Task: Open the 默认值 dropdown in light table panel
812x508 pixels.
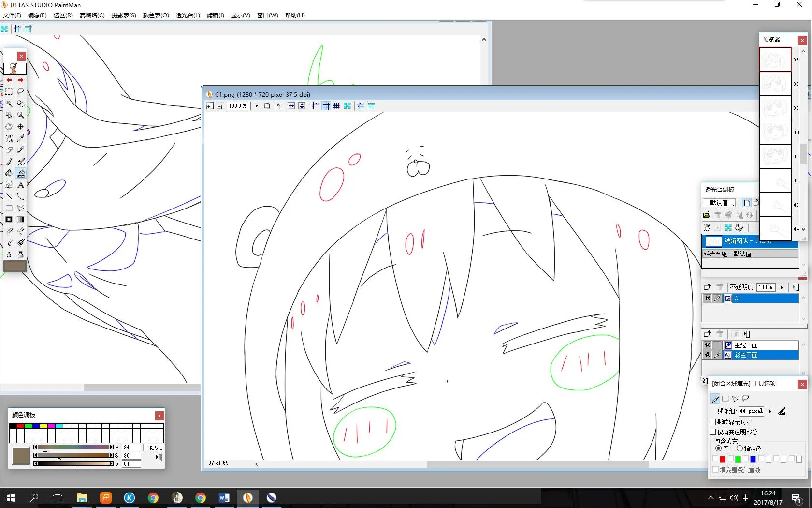Action: 720,203
